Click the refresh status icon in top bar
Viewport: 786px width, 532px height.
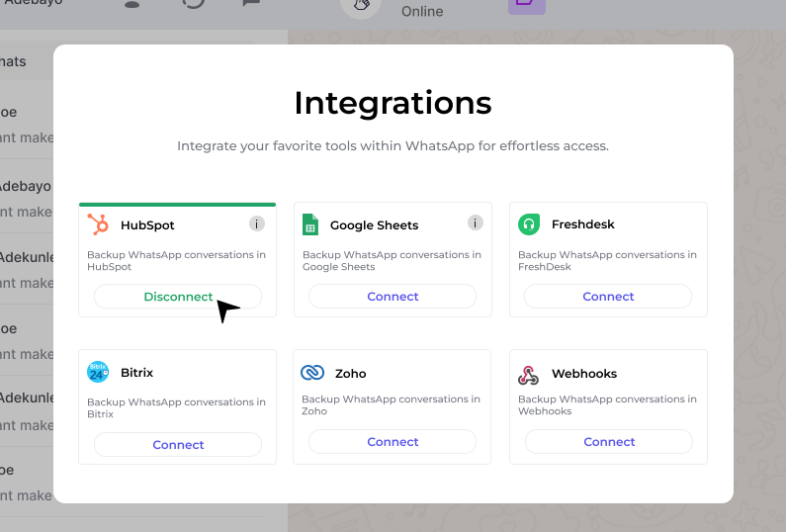coord(193,4)
